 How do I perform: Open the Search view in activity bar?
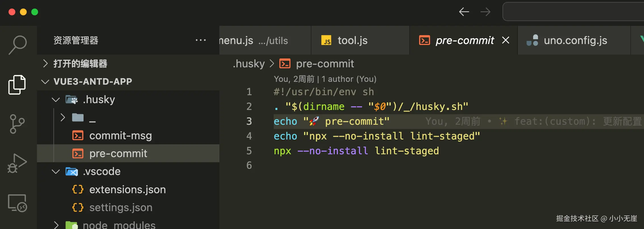[18, 45]
